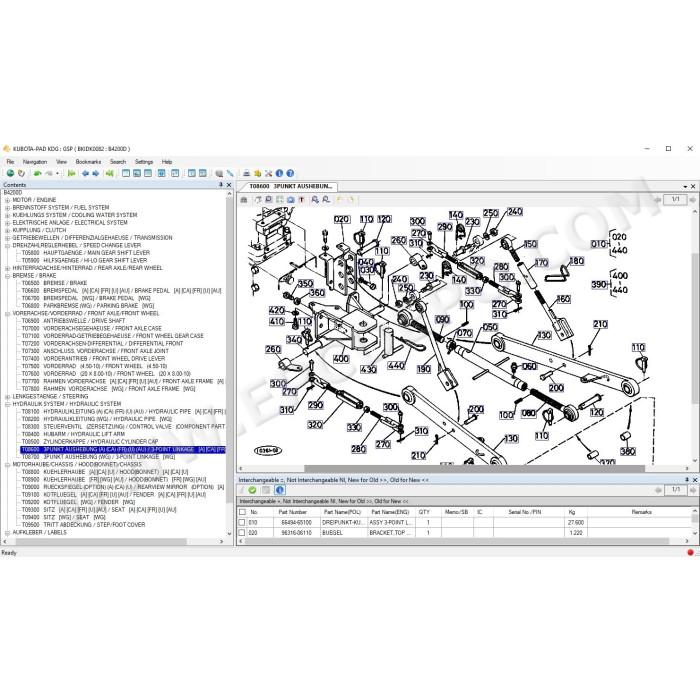Click the QTY column header
Viewport: 700px width, 700px height.
424,512
